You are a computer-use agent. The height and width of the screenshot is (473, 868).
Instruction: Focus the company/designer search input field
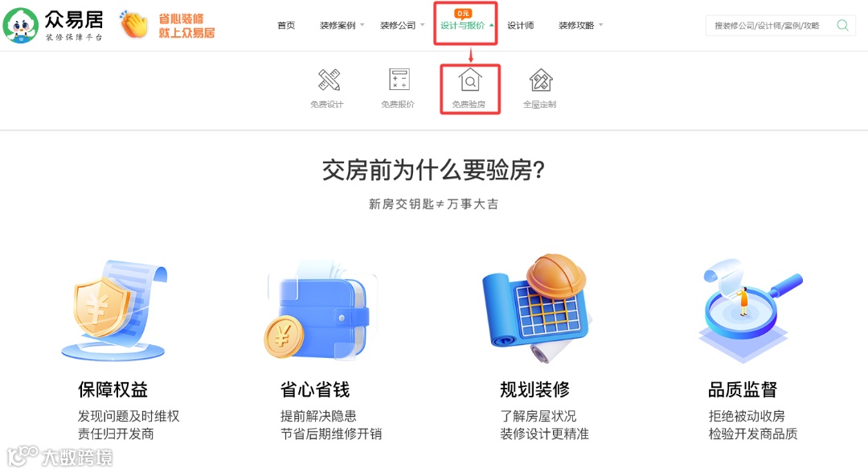coord(770,26)
